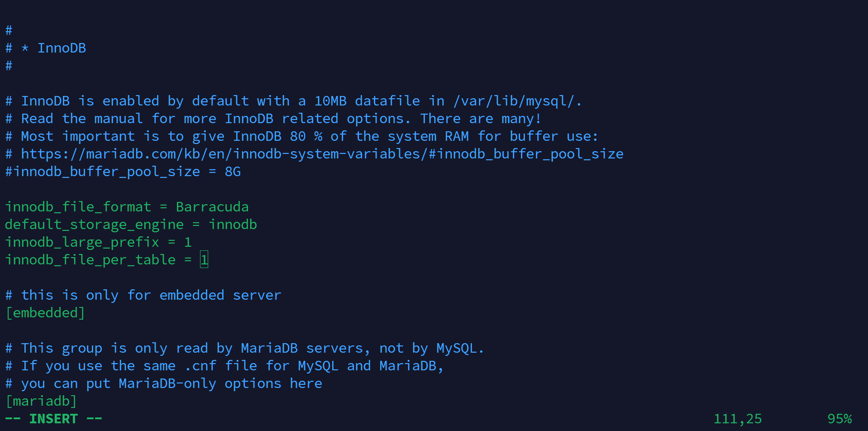This screenshot has height=431, width=868.
Task: Click the Barracuda value
Action: click(x=212, y=207)
